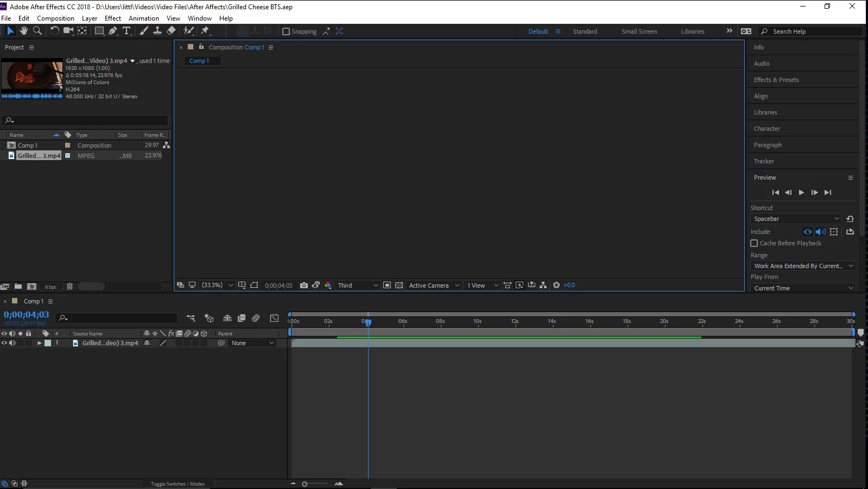Viewport: 868px width, 489px height.
Task: Open Play From Current Time dropdown
Action: pyautogui.click(x=803, y=288)
